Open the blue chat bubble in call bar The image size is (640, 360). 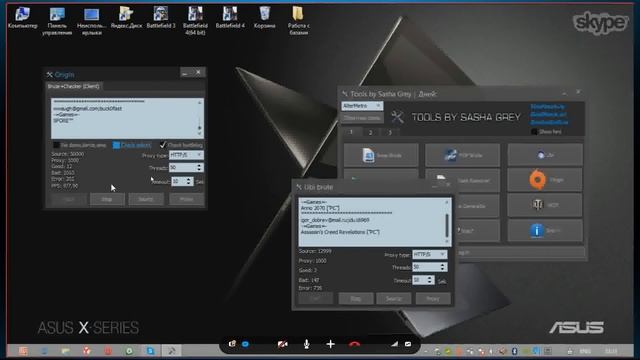coord(245,344)
